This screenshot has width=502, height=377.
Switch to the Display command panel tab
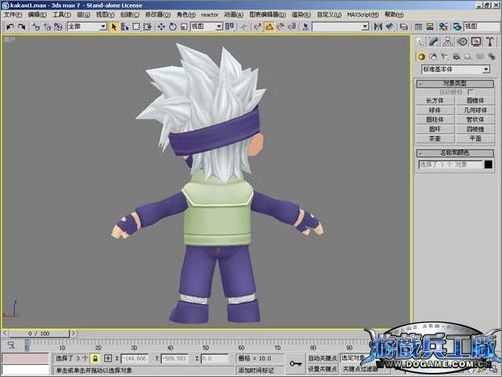(x=476, y=42)
